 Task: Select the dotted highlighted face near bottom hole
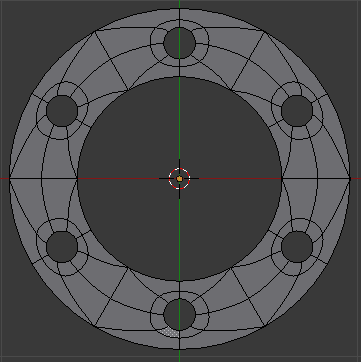point(171,332)
